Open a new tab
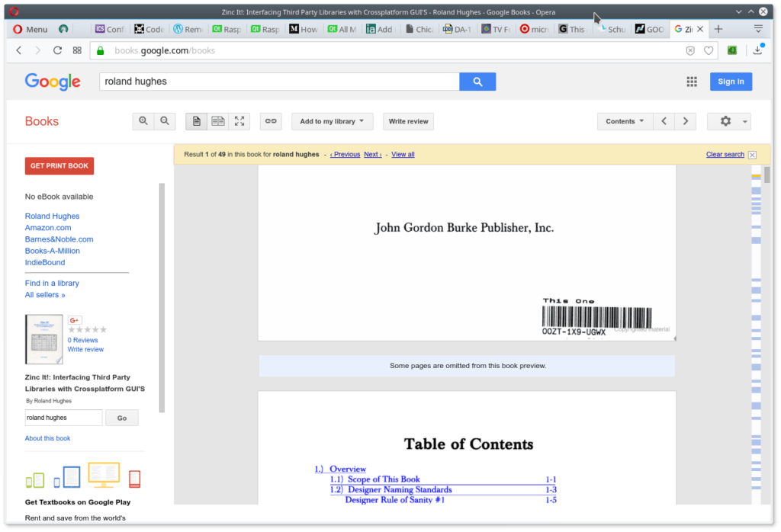The height and width of the screenshot is (532, 781). (x=718, y=29)
